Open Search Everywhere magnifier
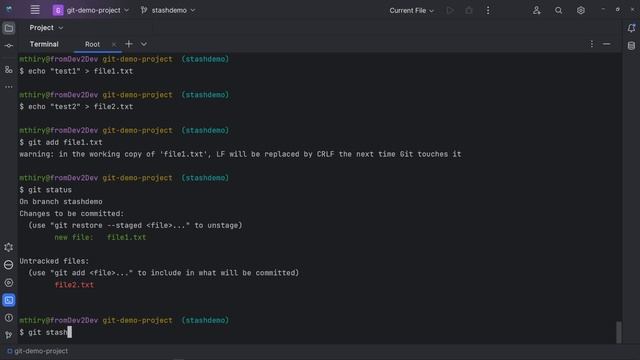The image size is (640, 360). point(558,10)
